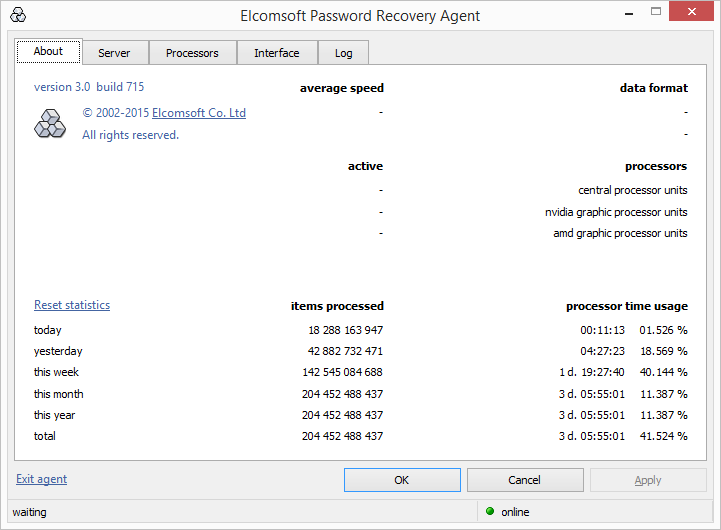Click the Apply button
This screenshot has width=721, height=530.
648,480
